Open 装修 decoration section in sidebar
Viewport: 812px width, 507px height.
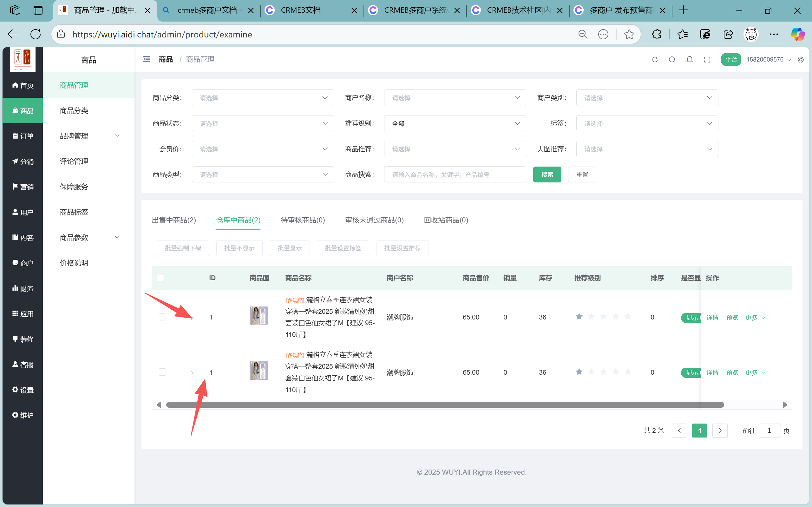[23, 339]
